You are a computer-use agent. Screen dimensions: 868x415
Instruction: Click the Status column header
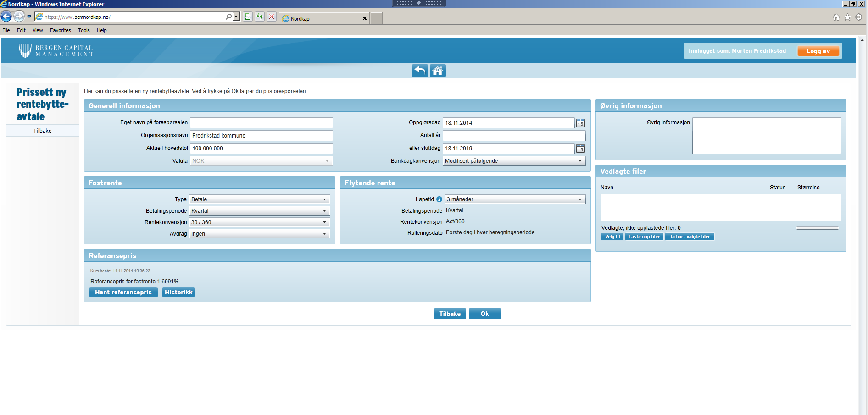click(x=778, y=188)
